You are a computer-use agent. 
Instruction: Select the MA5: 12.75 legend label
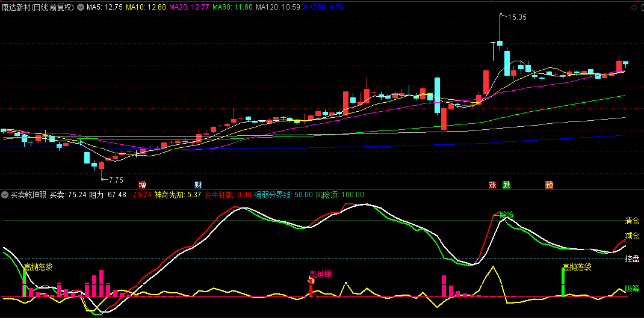(x=104, y=7)
